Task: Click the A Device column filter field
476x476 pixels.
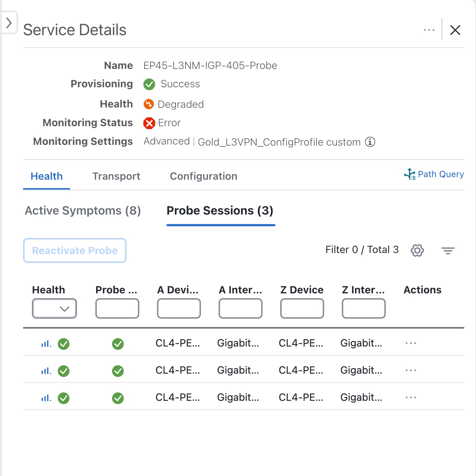Action: (179, 308)
